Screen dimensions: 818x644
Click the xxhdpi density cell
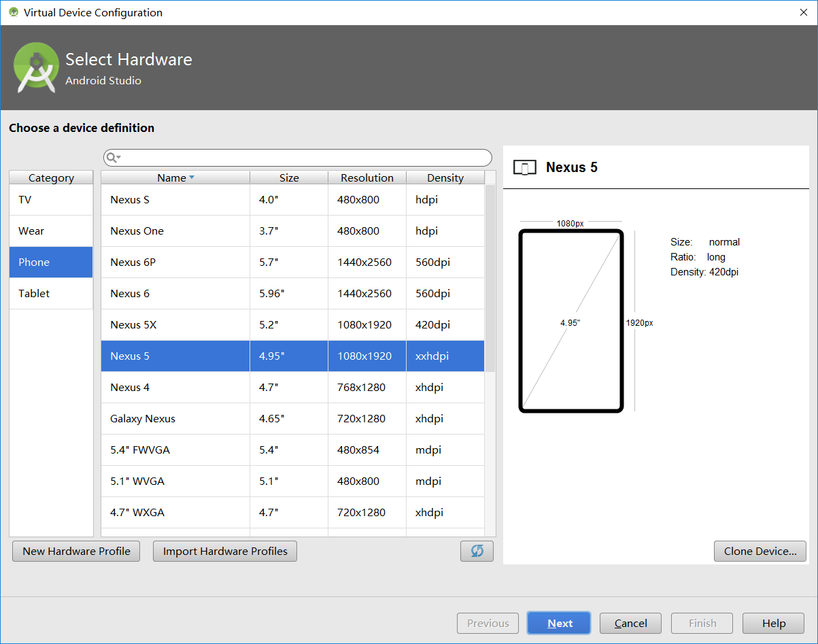(445, 356)
